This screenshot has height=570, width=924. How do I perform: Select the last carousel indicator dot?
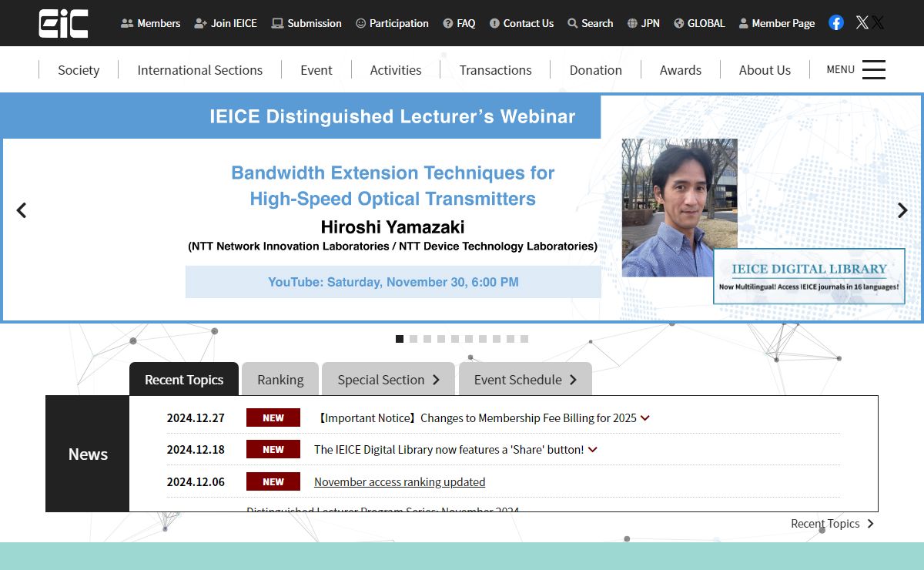pos(524,339)
